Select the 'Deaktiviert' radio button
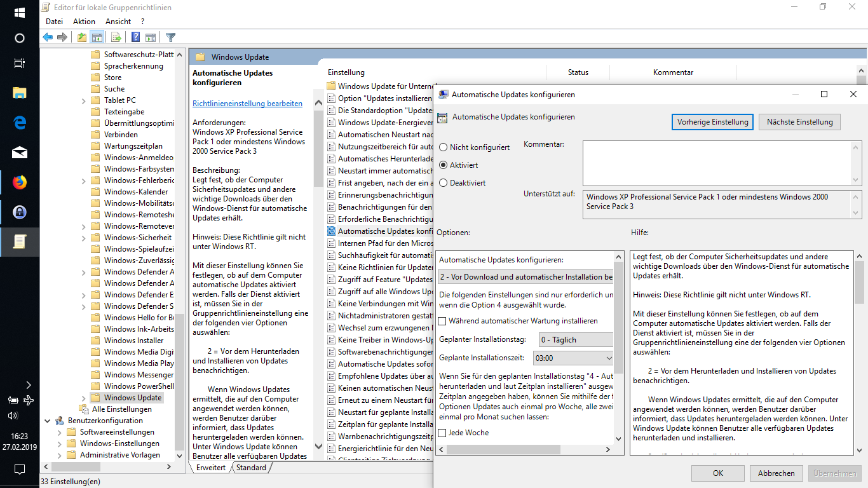This screenshot has width=868, height=488. pos(443,182)
